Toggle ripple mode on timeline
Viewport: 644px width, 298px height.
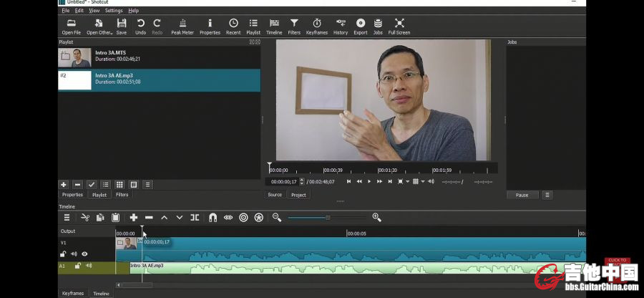243,218
